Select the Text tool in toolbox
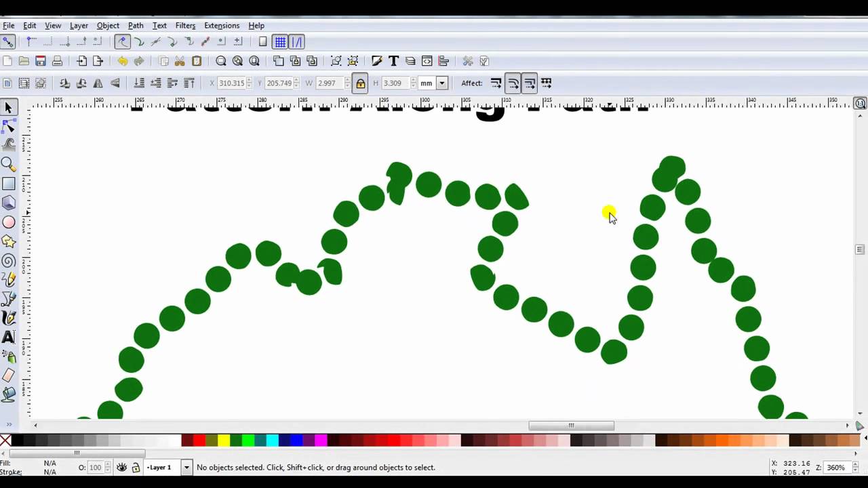 point(9,337)
